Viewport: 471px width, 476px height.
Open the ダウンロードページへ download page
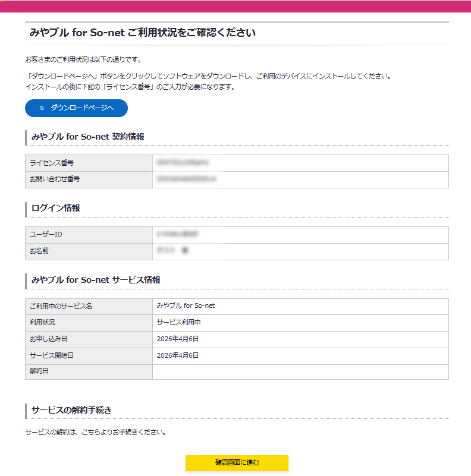76,108
